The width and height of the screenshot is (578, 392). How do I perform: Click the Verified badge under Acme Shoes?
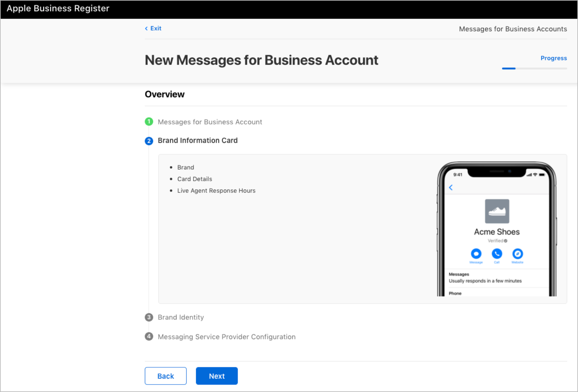497,241
